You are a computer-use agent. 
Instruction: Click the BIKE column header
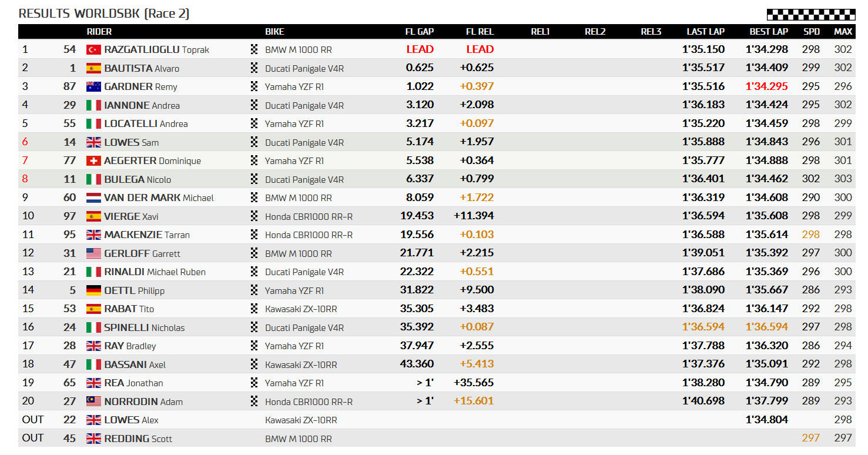click(x=275, y=32)
